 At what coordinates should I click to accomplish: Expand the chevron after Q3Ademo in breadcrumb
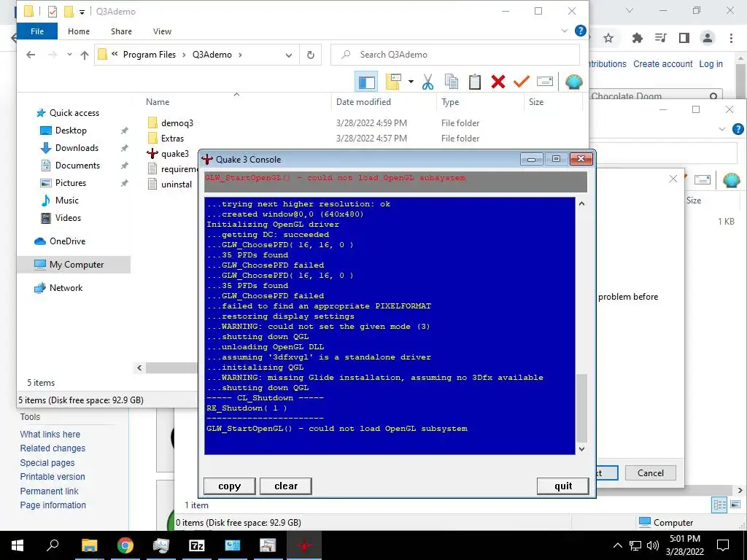tap(240, 55)
